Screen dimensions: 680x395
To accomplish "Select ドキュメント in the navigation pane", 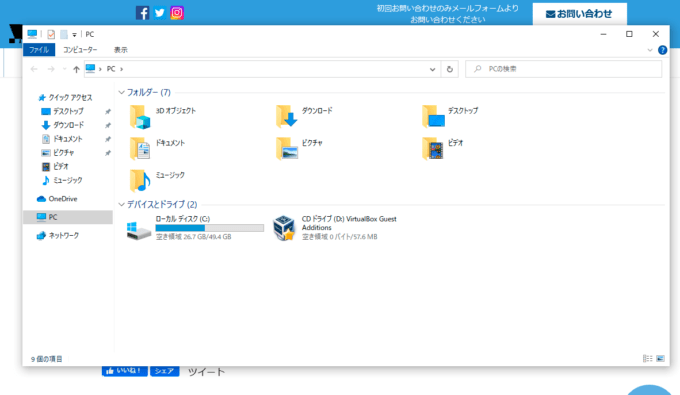I will 62,139.
